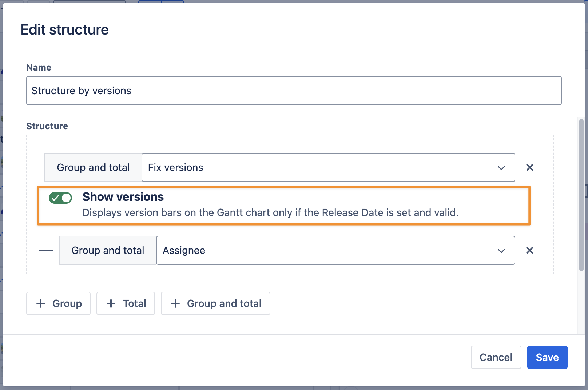Viewport: 588px width, 390px height.
Task: Add a new Group level
Action: [x=58, y=303]
